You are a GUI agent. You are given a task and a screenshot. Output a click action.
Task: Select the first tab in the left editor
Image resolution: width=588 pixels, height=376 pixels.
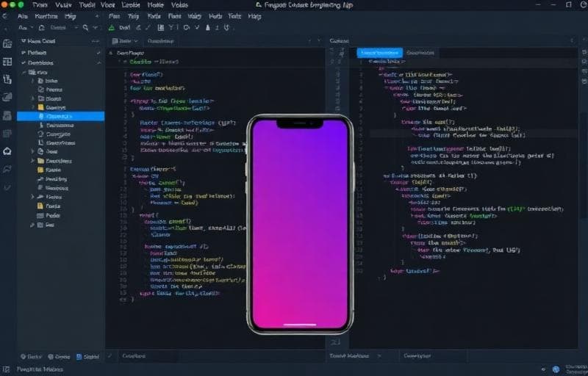pos(125,41)
